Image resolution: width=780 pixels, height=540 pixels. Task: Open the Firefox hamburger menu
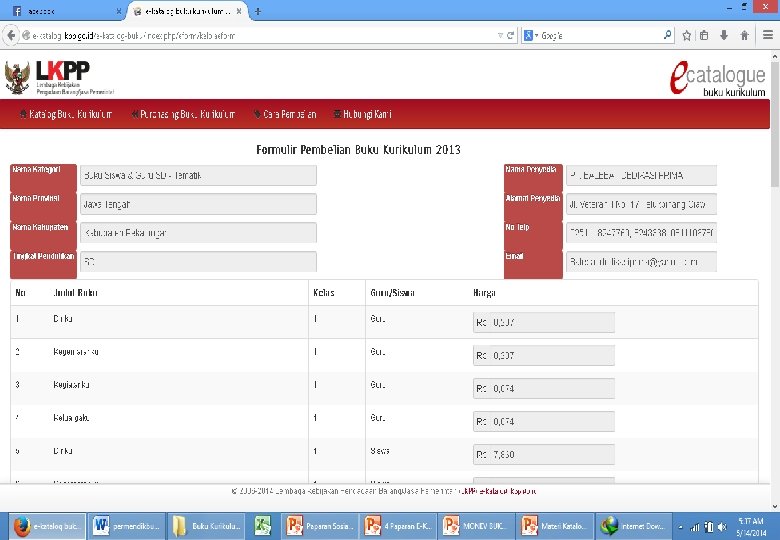point(768,35)
